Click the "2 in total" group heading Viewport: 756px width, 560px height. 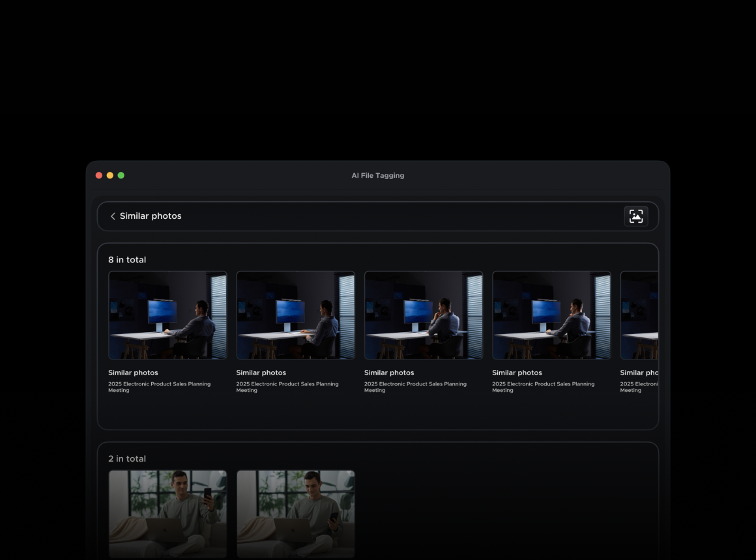coord(127,459)
